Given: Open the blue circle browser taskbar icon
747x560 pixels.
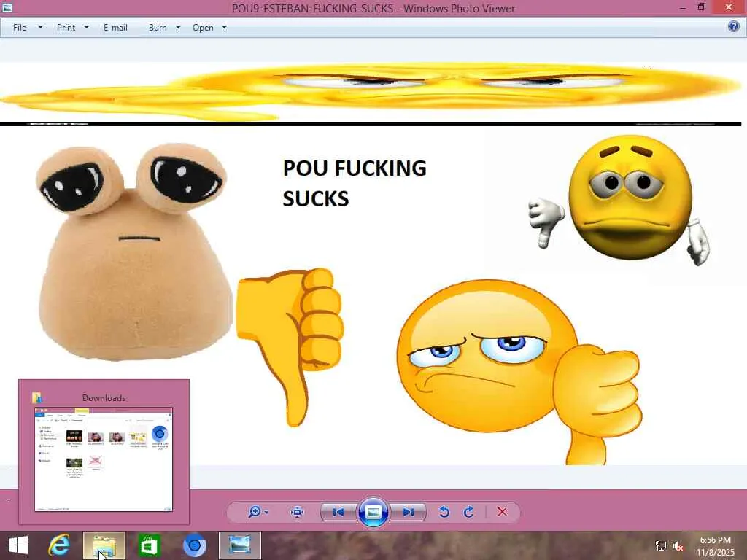Looking at the screenshot, I should 194,545.
